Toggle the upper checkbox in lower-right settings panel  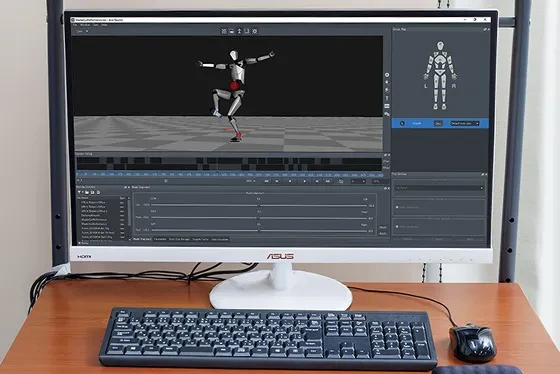(397, 207)
